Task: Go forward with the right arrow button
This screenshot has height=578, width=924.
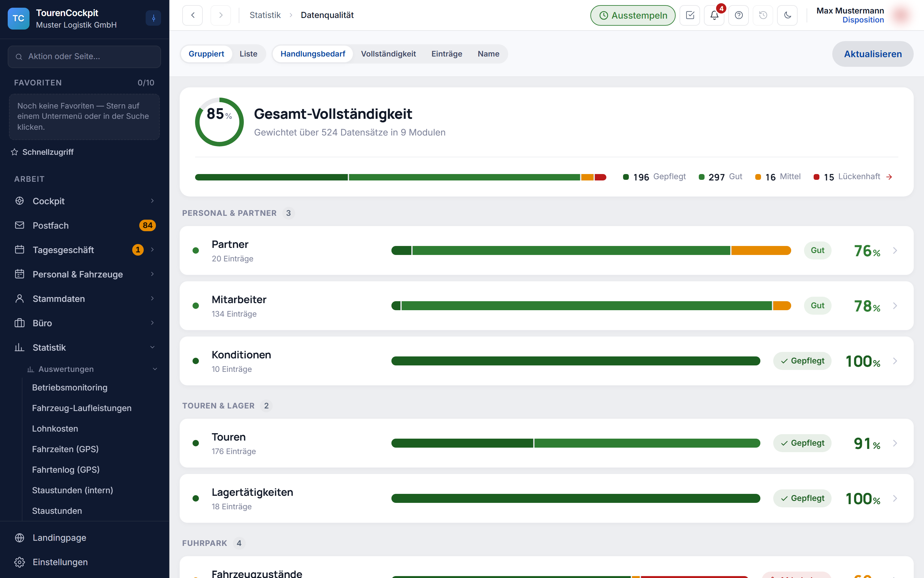Action: (x=221, y=15)
